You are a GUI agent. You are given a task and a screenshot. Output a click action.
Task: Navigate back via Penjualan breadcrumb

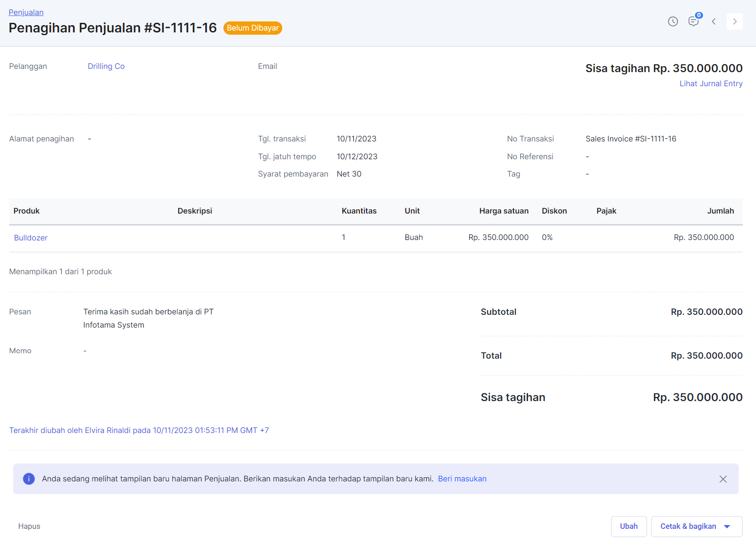click(x=26, y=12)
